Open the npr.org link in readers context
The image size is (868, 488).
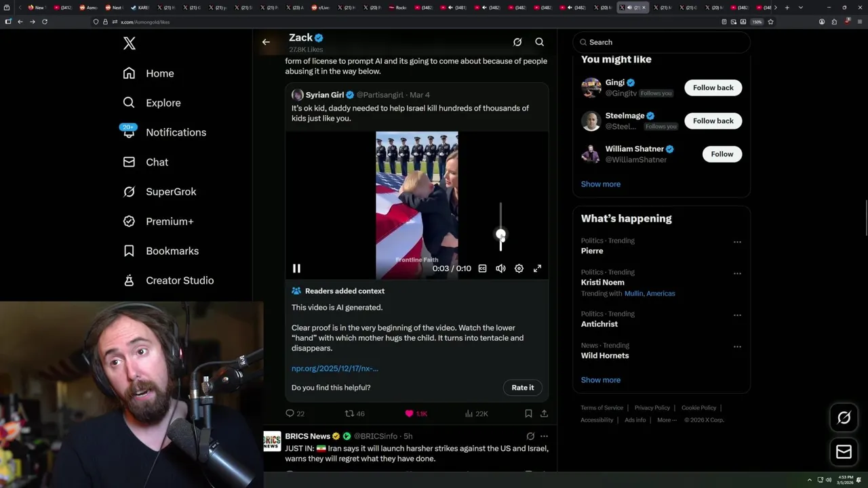tap(335, 368)
